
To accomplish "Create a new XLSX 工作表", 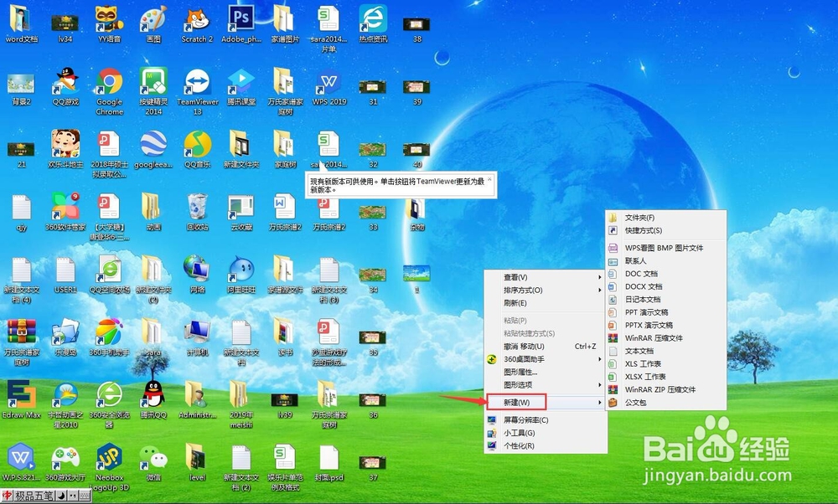I will tap(666, 377).
